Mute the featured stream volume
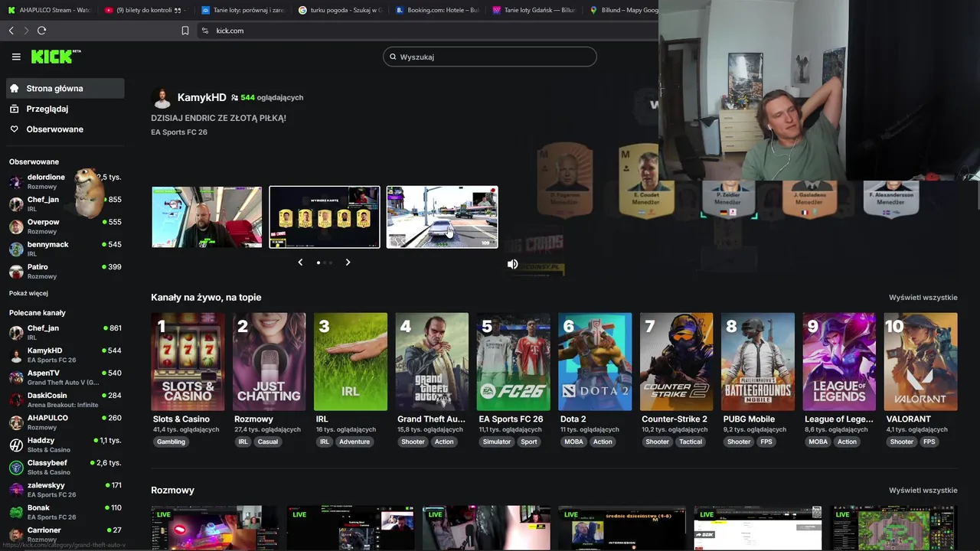This screenshot has width=980, height=551. pyautogui.click(x=512, y=264)
